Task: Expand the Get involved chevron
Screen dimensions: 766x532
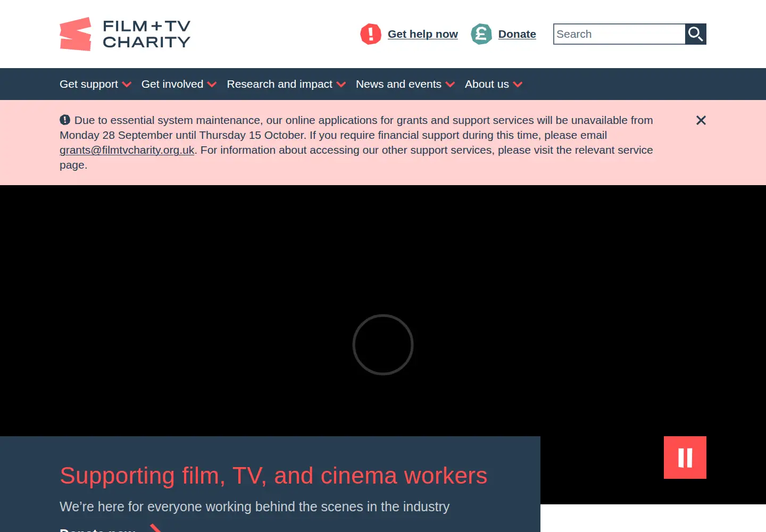Action: pyautogui.click(x=212, y=85)
